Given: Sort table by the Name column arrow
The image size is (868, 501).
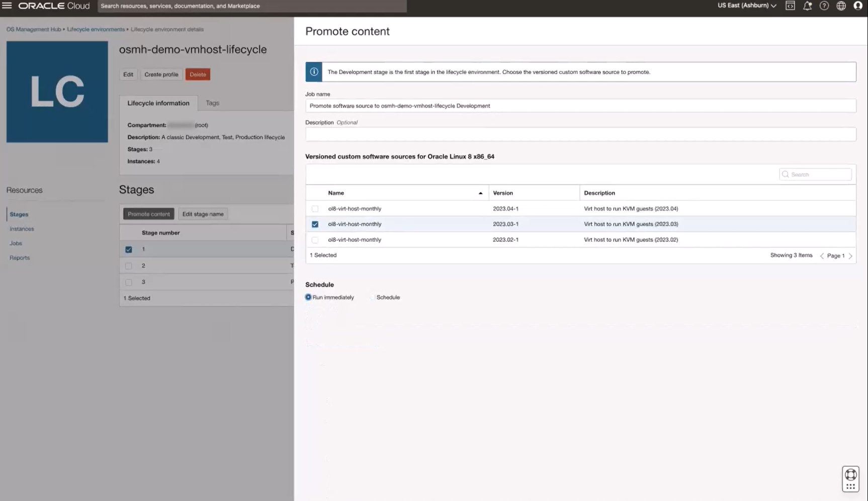Looking at the screenshot, I should (x=480, y=193).
